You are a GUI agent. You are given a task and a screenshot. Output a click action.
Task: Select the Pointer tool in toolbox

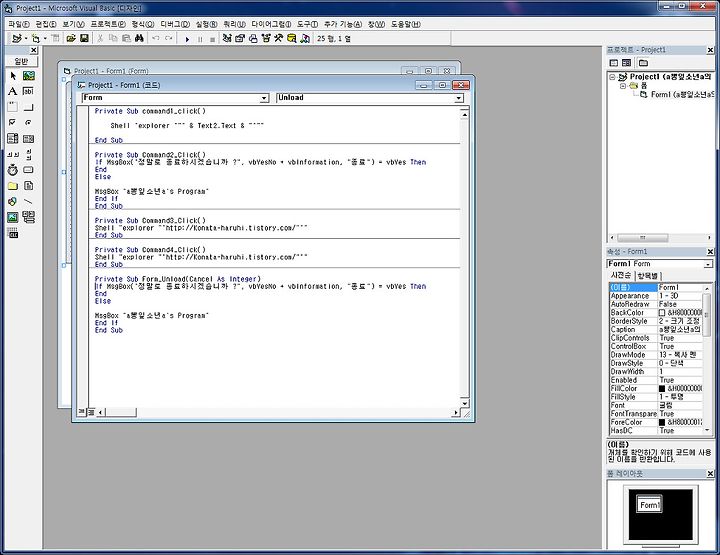pyautogui.click(x=13, y=76)
